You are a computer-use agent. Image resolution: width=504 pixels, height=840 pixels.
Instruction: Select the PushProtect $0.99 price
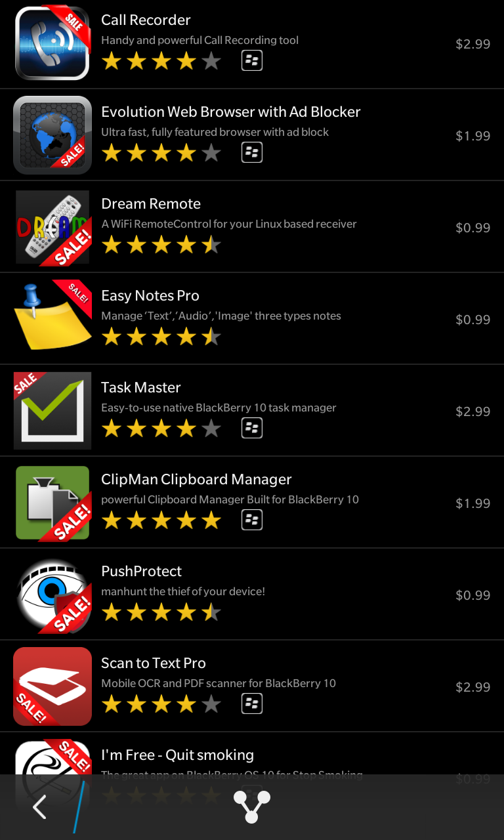click(x=473, y=595)
